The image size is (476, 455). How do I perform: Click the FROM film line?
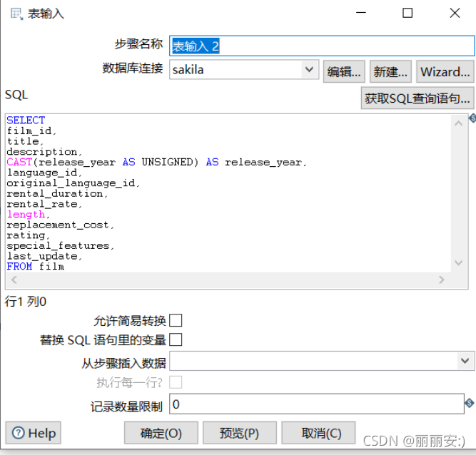coord(35,266)
